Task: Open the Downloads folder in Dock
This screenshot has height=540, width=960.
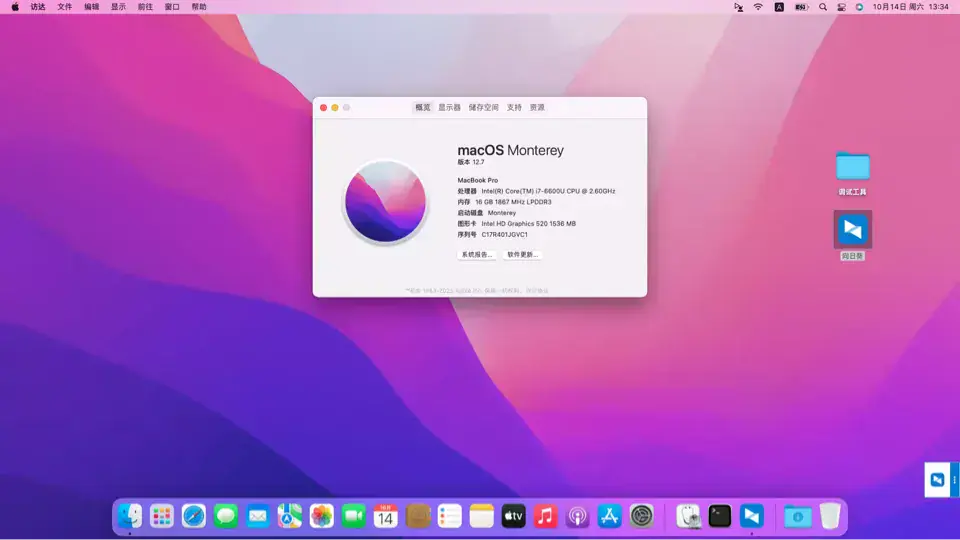Action: [x=798, y=516]
